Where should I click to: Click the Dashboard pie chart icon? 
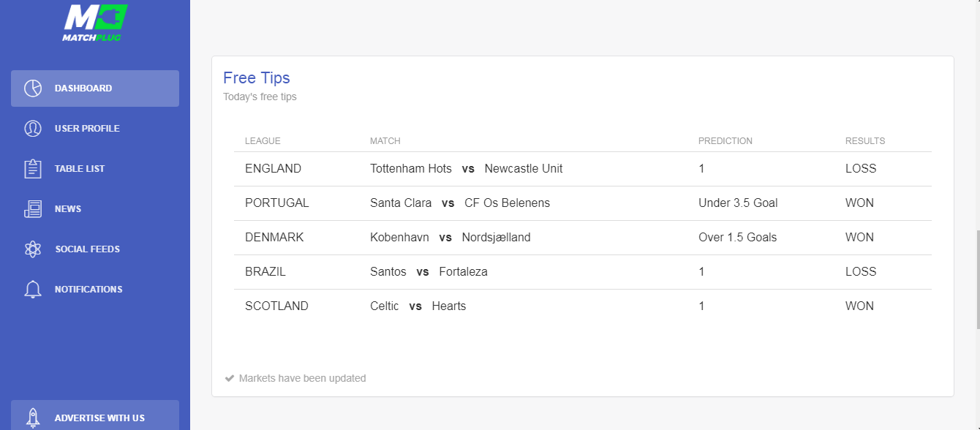(33, 88)
